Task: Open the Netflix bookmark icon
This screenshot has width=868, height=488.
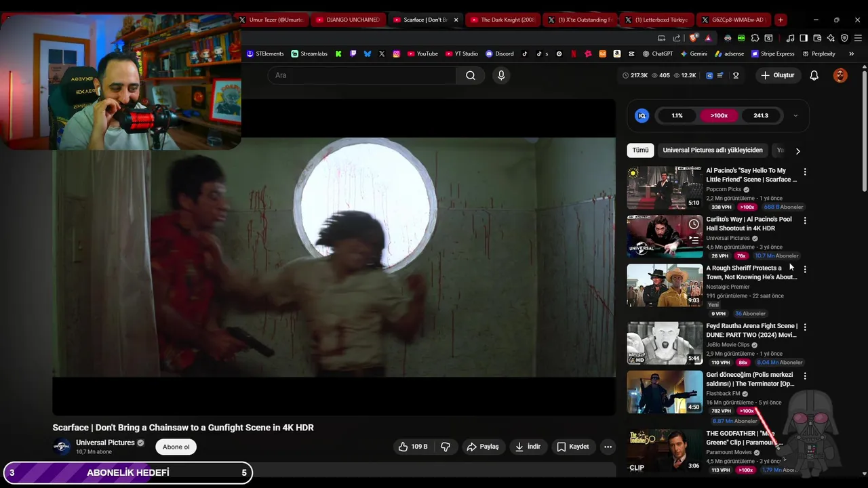Action: tap(574, 54)
